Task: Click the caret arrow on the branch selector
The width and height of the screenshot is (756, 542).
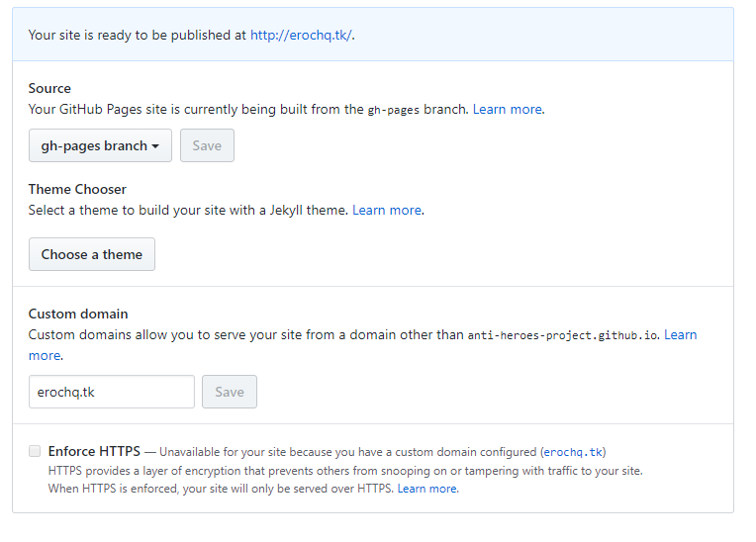Action: coord(155,146)
